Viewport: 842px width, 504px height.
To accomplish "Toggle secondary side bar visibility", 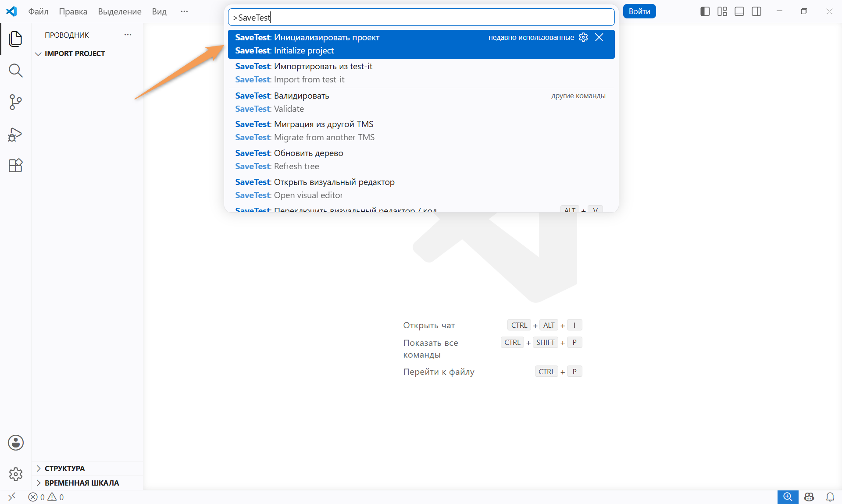I will pos(756,11).
